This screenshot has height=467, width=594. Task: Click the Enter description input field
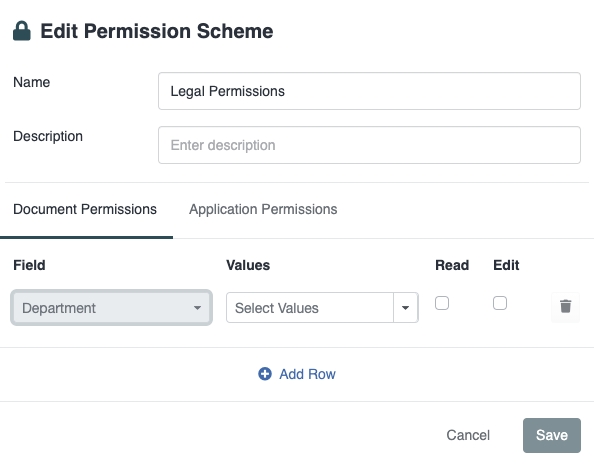coord(369,145)
